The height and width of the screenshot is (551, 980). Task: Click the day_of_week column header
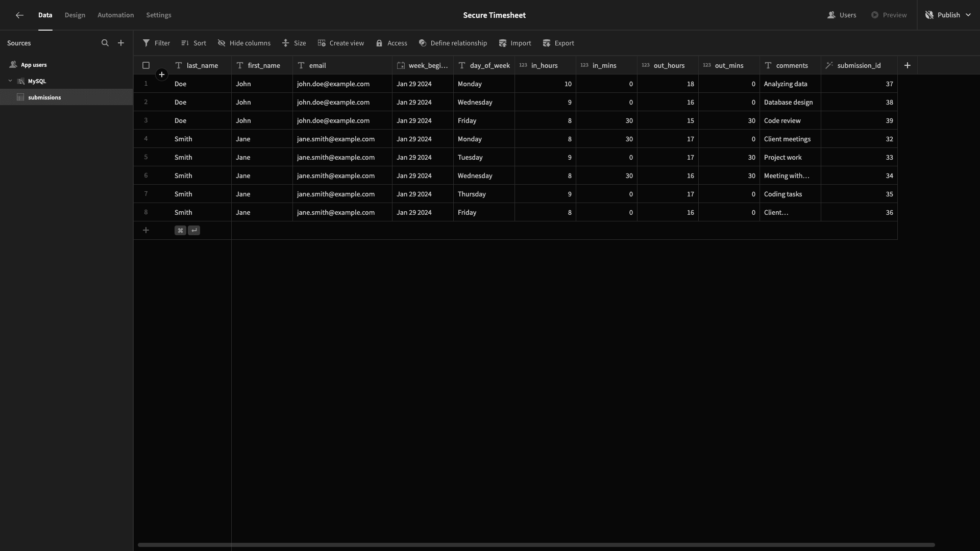pos(484,65)
